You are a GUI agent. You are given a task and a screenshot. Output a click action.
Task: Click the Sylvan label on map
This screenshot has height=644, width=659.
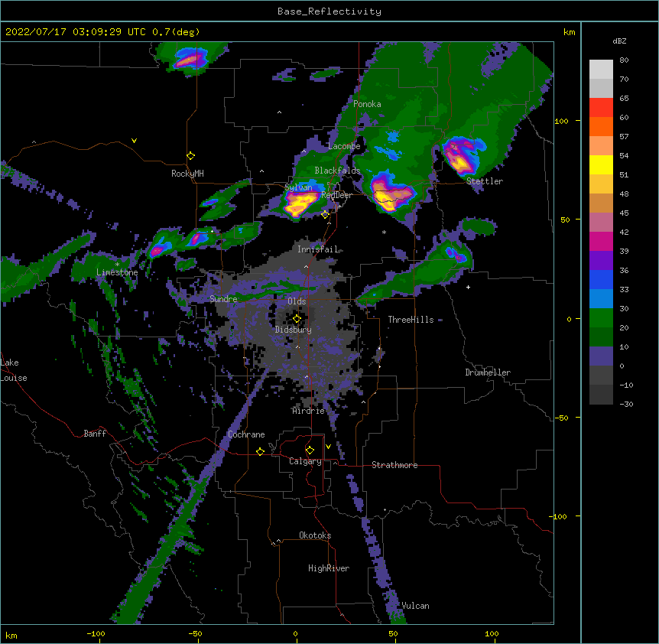coord(298,187)
